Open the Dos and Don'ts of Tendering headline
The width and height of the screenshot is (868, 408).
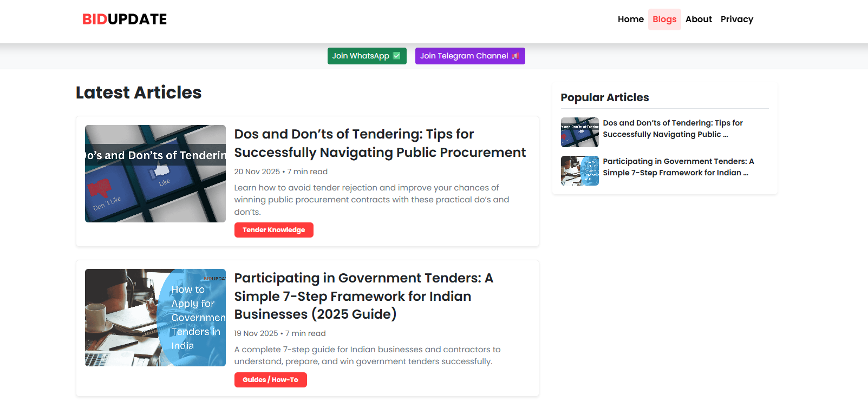click(x=380, y=143)
